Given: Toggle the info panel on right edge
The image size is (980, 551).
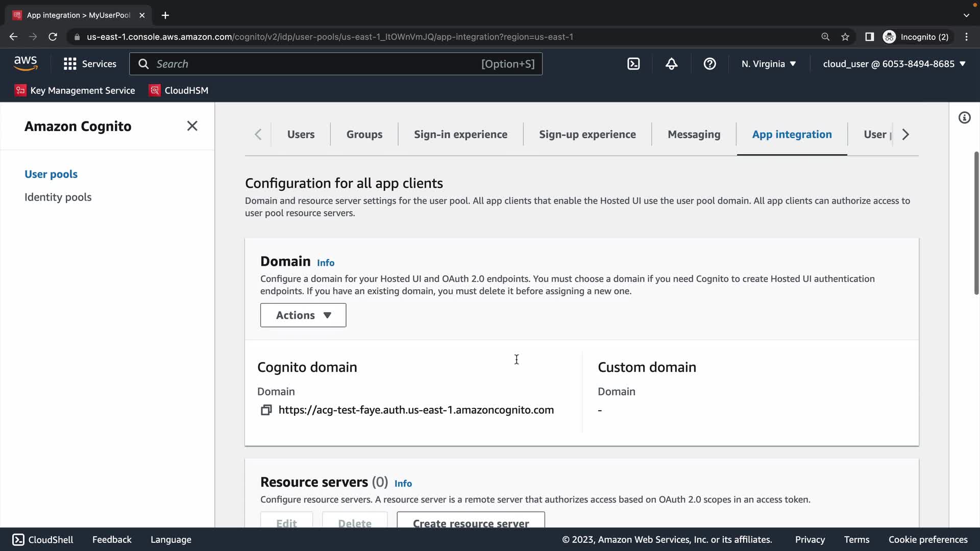Looking at the screenshot, I should point(964,118).
